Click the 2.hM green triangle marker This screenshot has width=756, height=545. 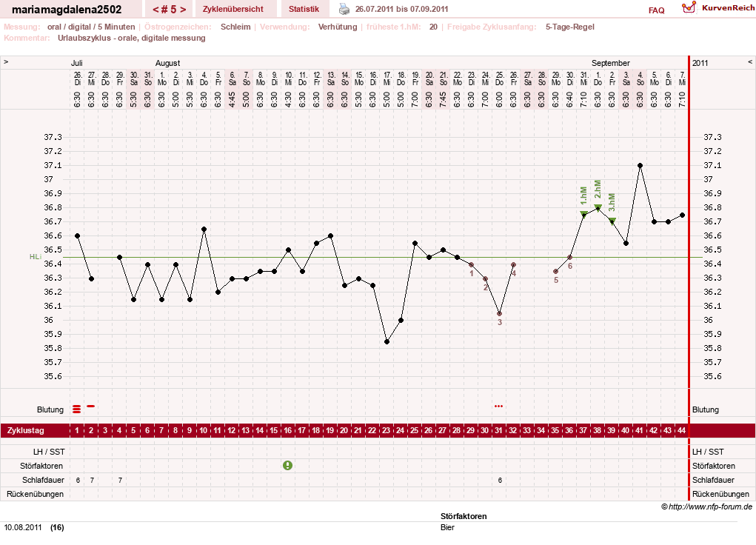[598, 207]
